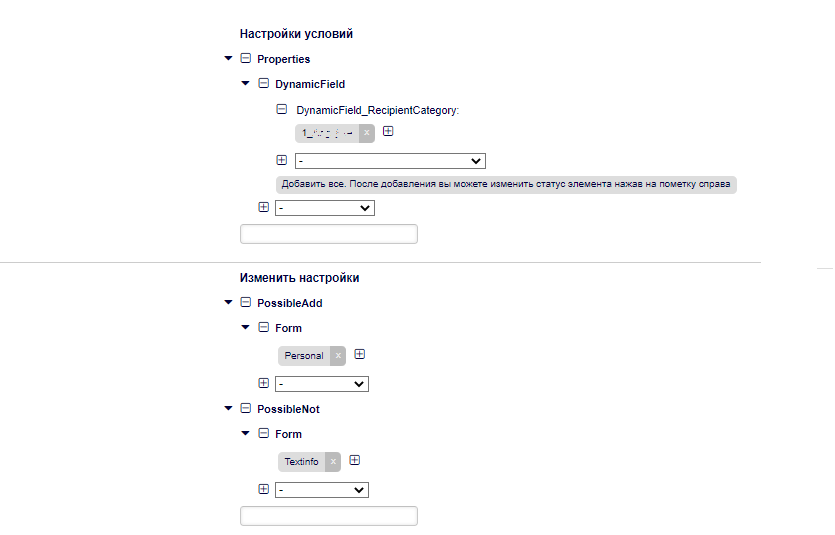
Task: Remove the Textinfo tag with x
Action: tap(332, 461)
